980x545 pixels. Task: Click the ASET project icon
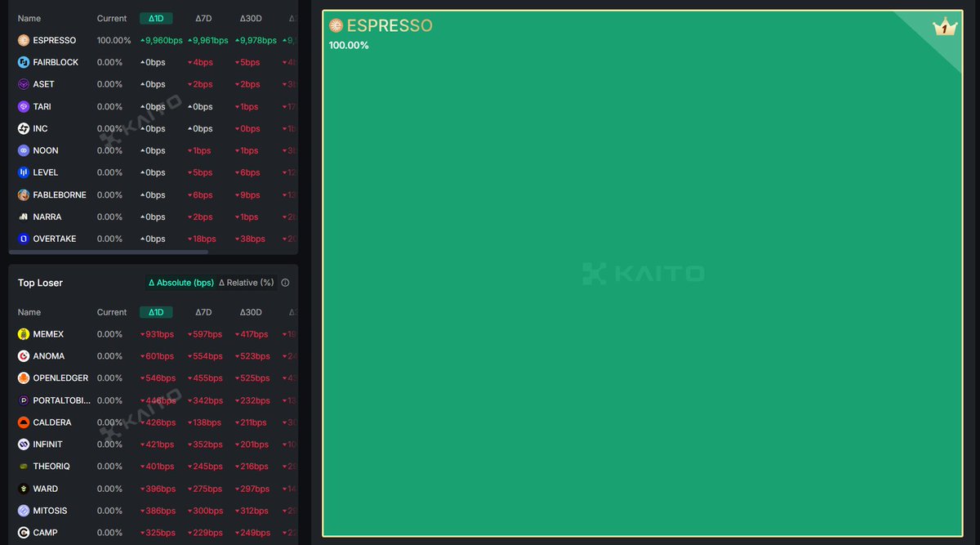click(x=24, y=84)
